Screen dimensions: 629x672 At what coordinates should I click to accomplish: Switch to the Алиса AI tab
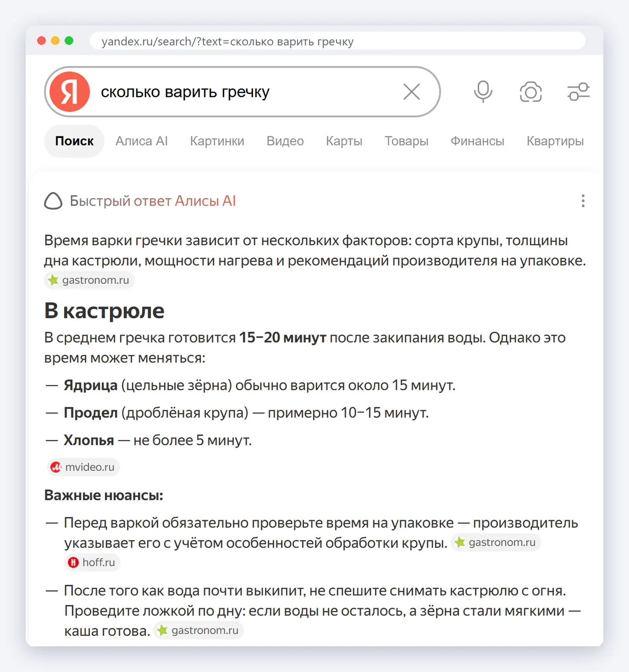point(142,141)
